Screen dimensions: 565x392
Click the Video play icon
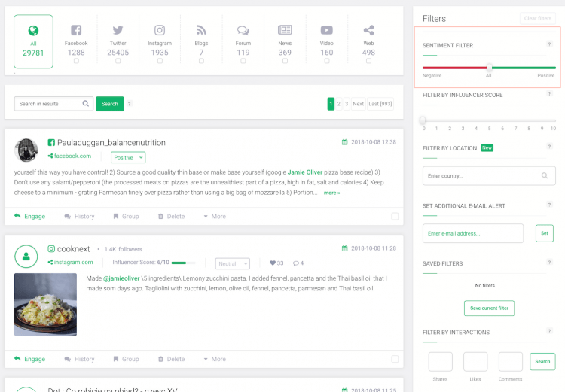click(327, 30)
